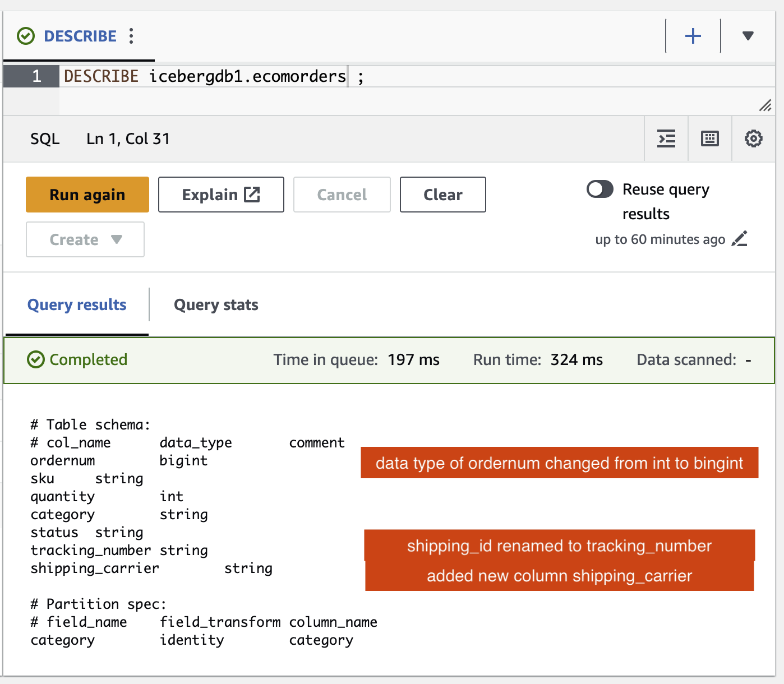Screen dimensions: 784x684
Task: Open the query tabs dropdown arrow
Action: pyautogui.click(x=748, y=36)
